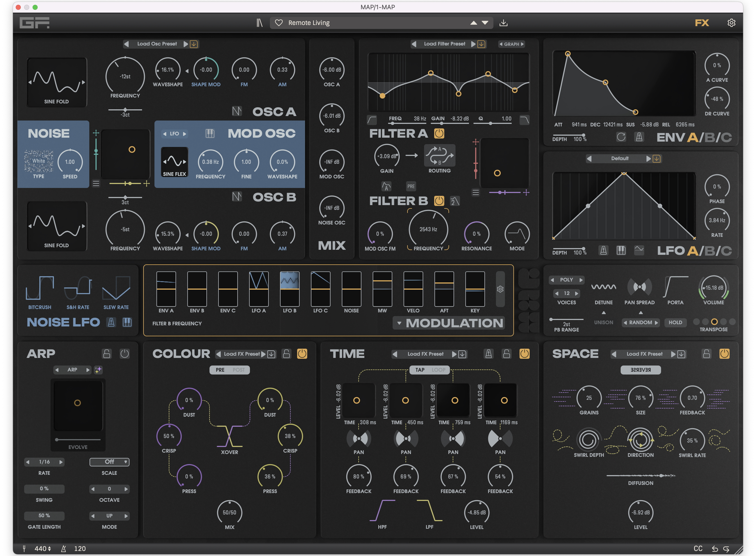Image resolution: width=756 pixels, height=556 pixels.
Task: Click the undo arrow in status bar
Action: (715, 549)
